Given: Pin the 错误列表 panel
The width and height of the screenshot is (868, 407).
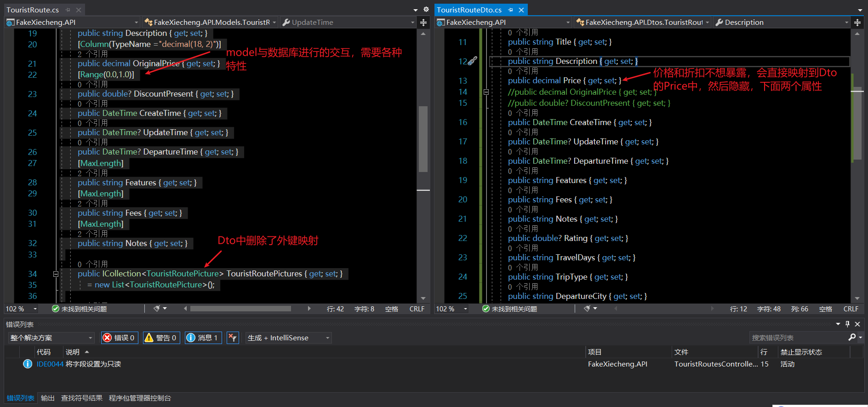Looking at the screenshot, I should pyautogui.click(x=848, y=324).
